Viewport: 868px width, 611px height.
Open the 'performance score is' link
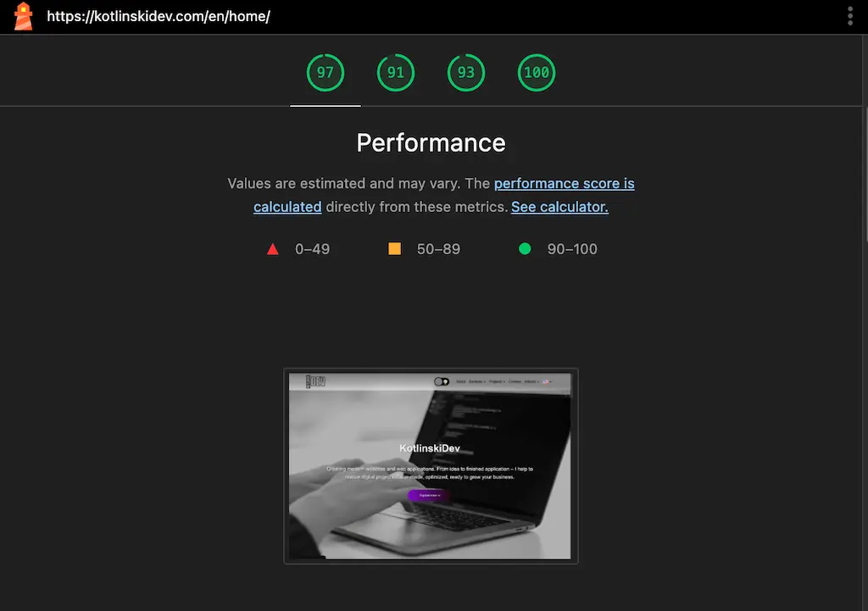(x=564, y=183)
